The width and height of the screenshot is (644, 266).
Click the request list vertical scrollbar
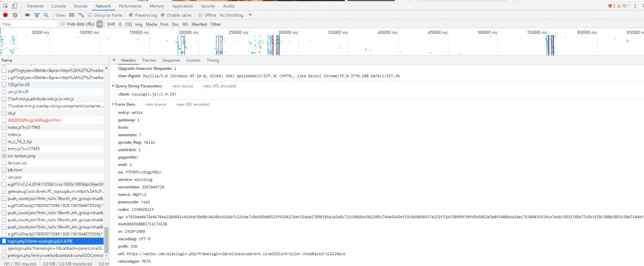[x=107, y=240]
